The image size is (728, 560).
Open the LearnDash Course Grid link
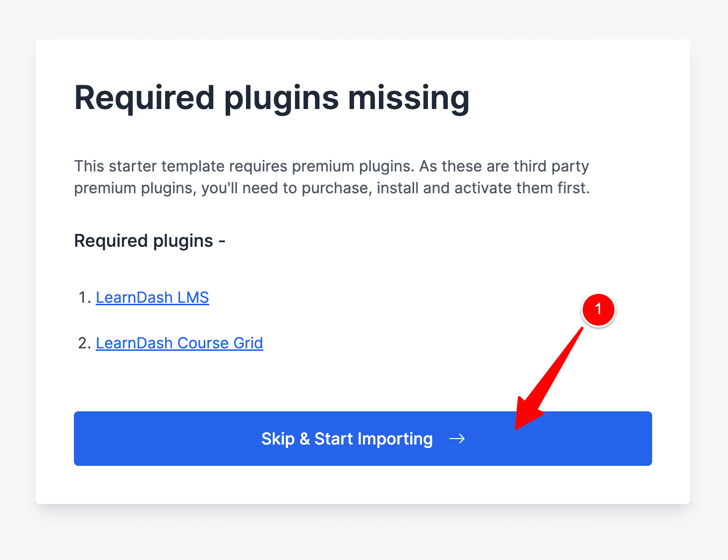[179, 343]
